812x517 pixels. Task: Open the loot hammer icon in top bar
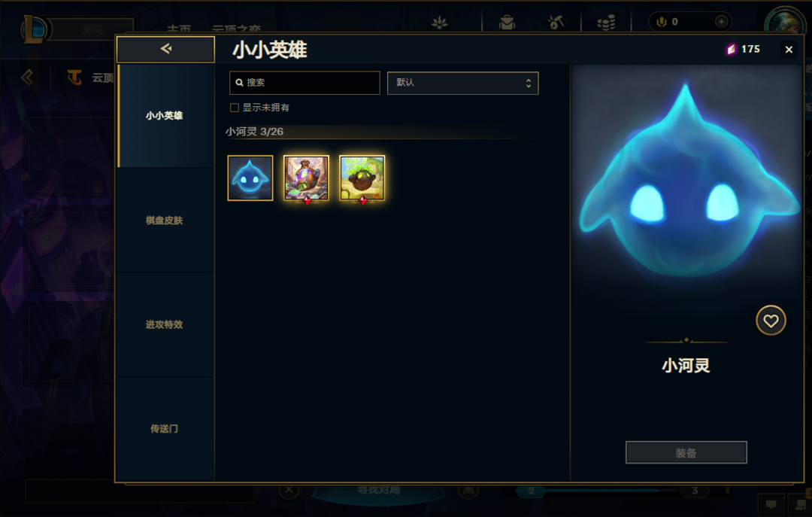pyautogui.click(x=556, y=22)
